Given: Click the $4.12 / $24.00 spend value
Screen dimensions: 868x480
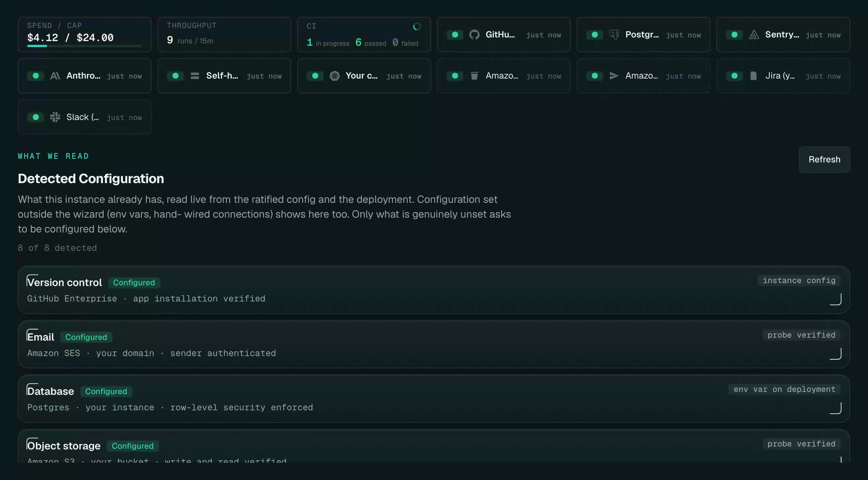Looking at the screenshot, I should click(70, 37).
